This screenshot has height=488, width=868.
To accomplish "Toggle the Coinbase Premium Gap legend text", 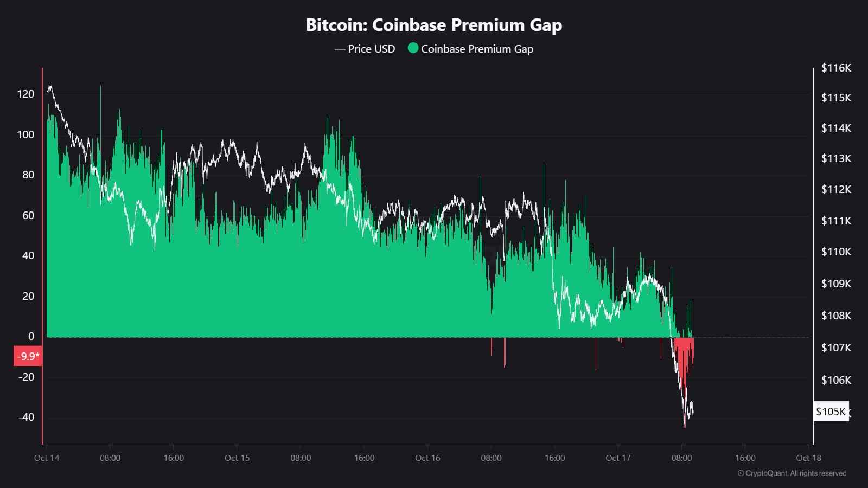I will (477, 49).
